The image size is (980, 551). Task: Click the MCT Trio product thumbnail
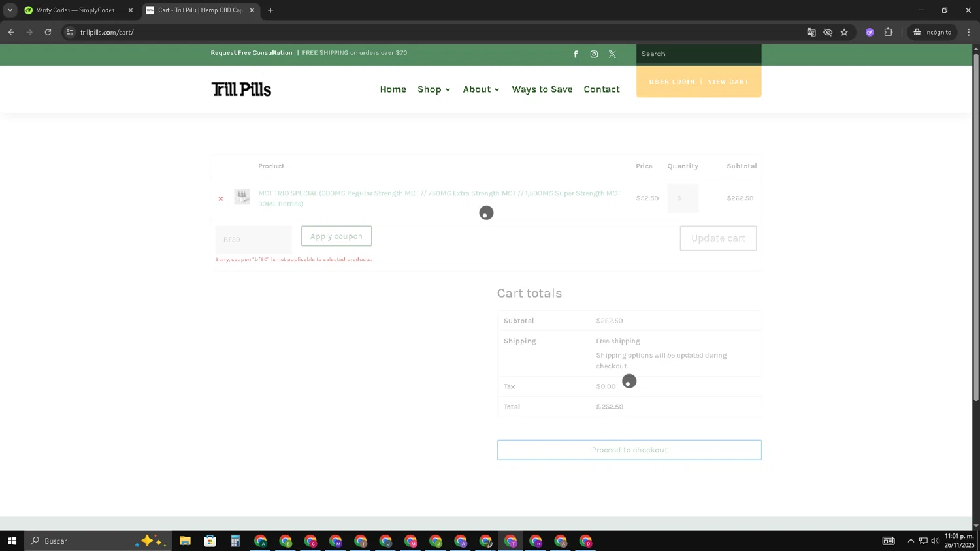click(242, 197)
